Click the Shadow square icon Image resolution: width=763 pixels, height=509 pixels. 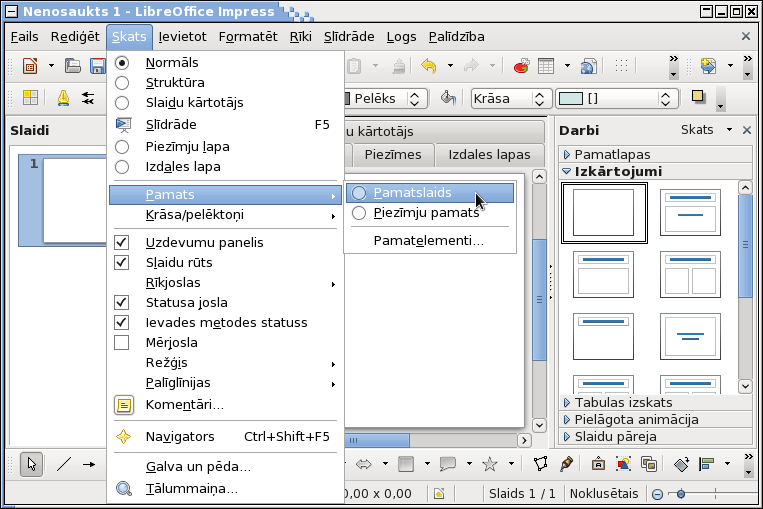coord(698,97)
